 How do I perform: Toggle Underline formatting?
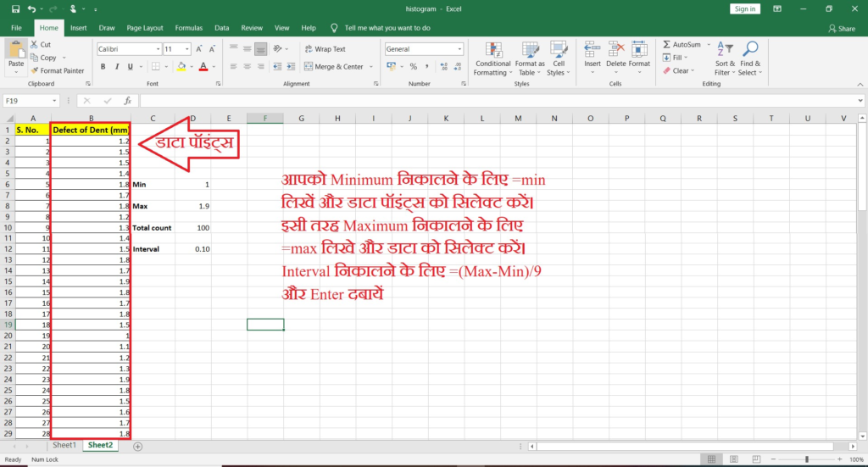[x=130, y=67]
